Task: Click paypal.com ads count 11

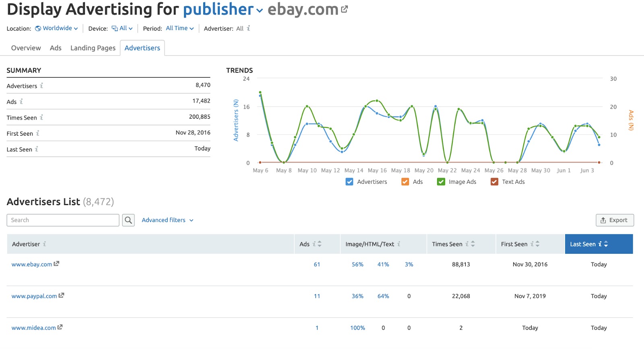Action: click(x=317, y=296)
